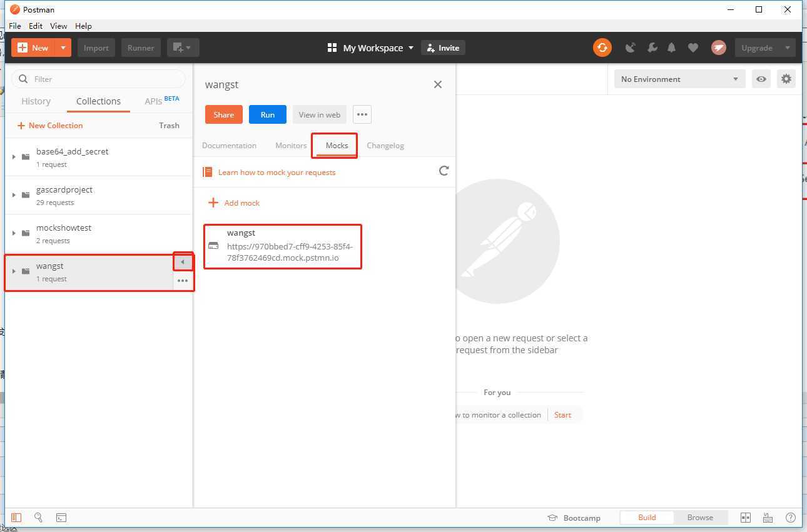Switch to Browse mode toggle

point(700,518)
